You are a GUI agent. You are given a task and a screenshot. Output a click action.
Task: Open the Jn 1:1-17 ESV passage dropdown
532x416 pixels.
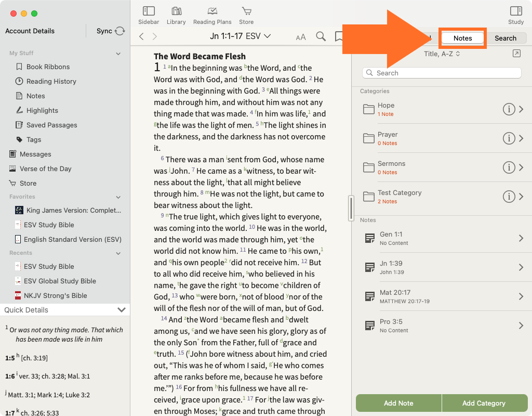pyautogui.click(x=241, y=36)
